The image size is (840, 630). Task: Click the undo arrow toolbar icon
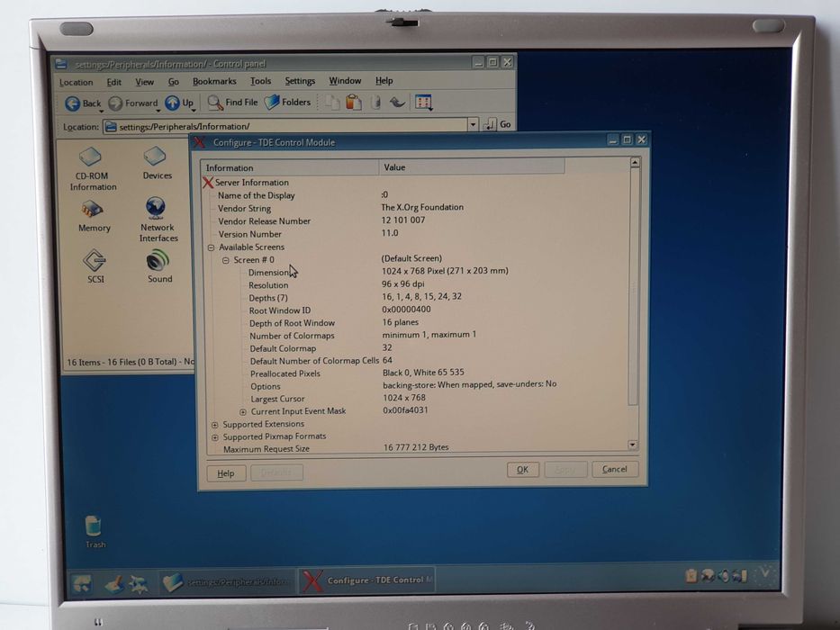coord(397,102)
